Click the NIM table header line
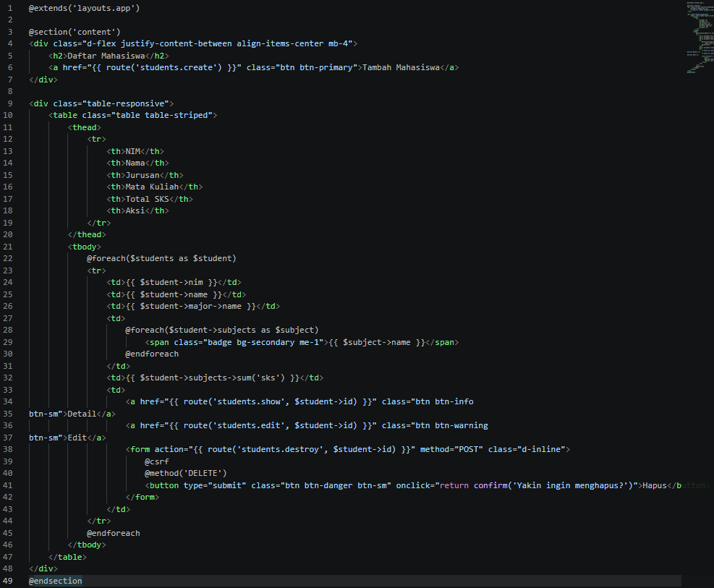The width and height of the screenshot is (714, 588). 135,152
